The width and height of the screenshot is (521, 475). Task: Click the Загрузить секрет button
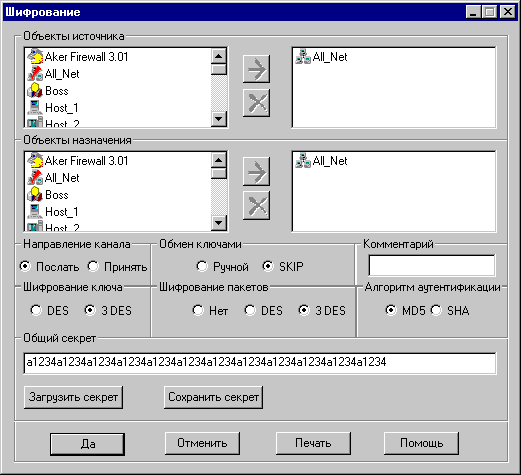coord(73,397)
